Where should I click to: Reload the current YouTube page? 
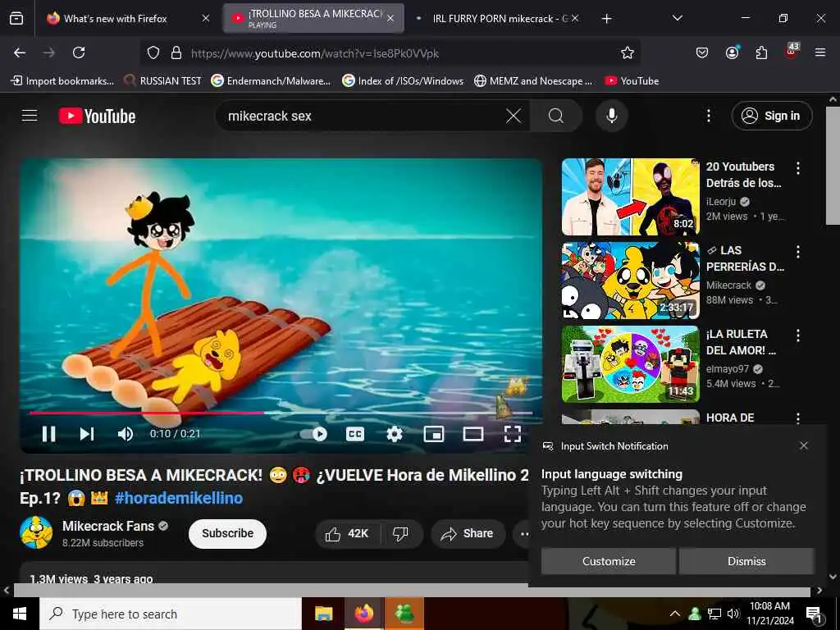(79, 52)
